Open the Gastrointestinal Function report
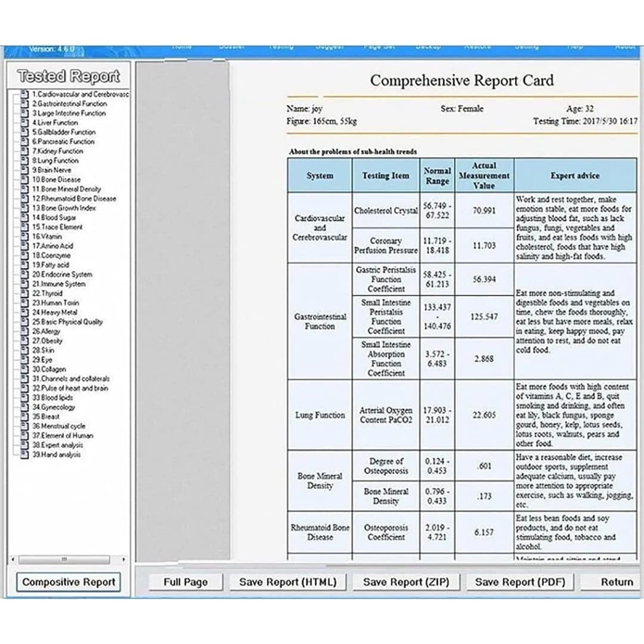The width and height of the screenshot is (644, 644). tap(69, 104)
